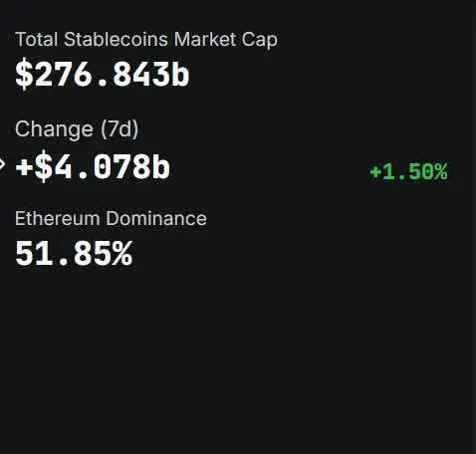Image resolution: width=476 pixels, height=454 pixels.
Task: Select the $276.843b market cap value
Action: pos(103,74)
